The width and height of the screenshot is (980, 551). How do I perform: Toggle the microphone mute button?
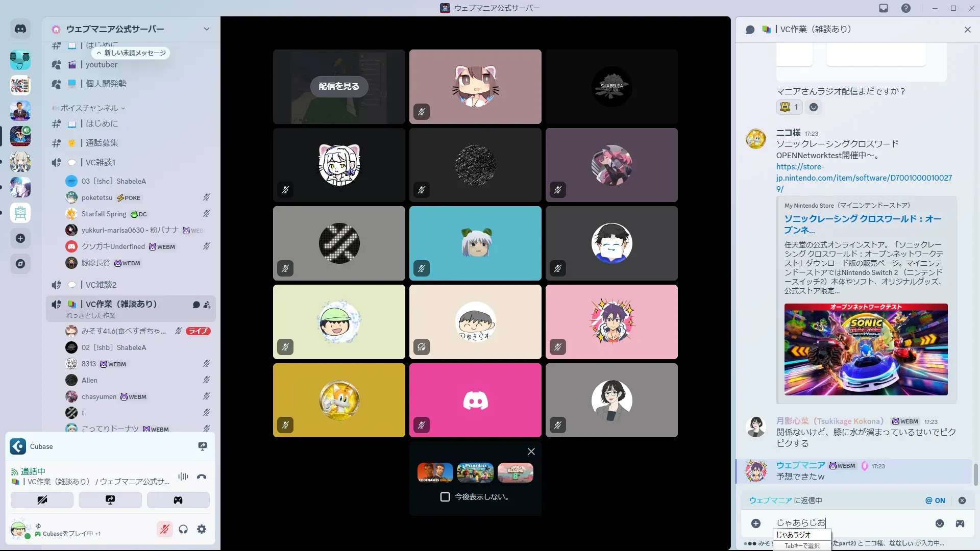tap(164, 529)
